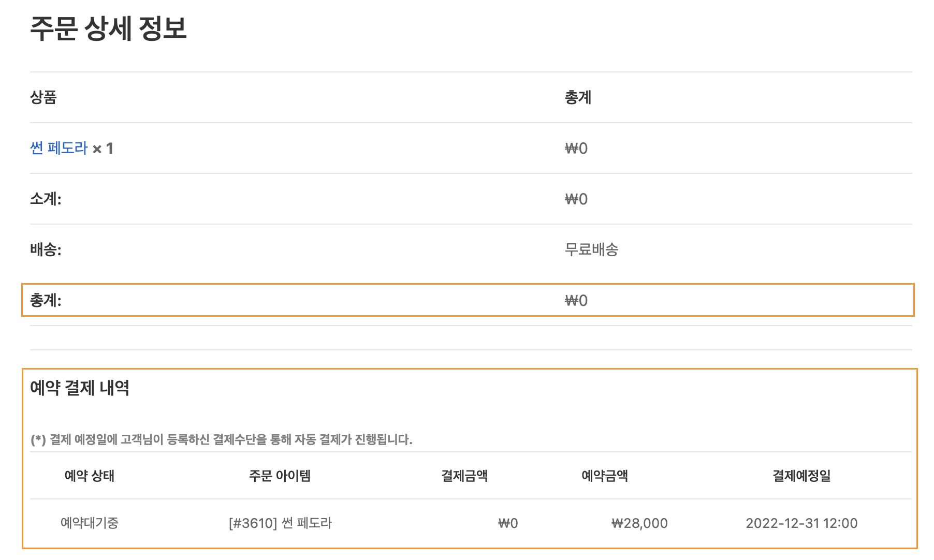Click the [#3610] 썬 페도라 order item

(280, 523)
